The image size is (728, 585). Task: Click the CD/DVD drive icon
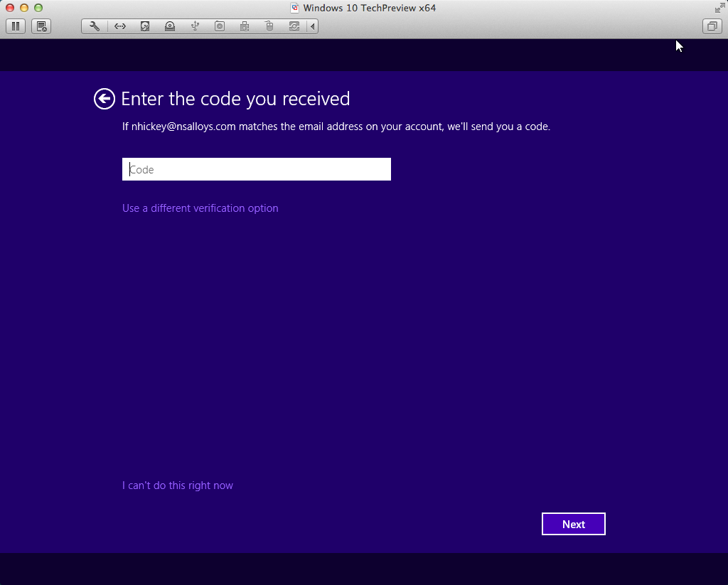click(170, 26)
